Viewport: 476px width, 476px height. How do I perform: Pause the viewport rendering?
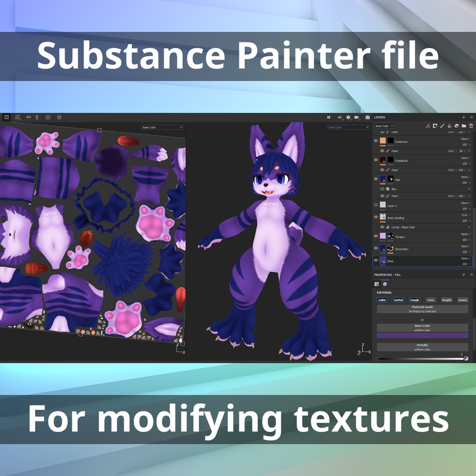pos(329,117)
